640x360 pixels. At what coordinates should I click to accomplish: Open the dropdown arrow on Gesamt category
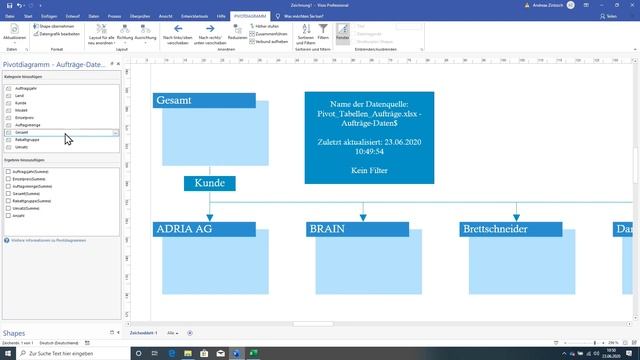click(116, 133)
